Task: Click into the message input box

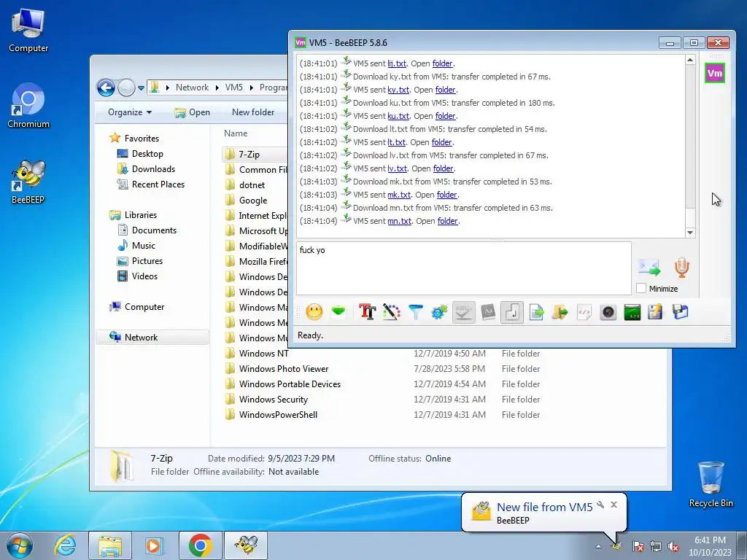Action: pyautogui.click(x=463, y=268)
